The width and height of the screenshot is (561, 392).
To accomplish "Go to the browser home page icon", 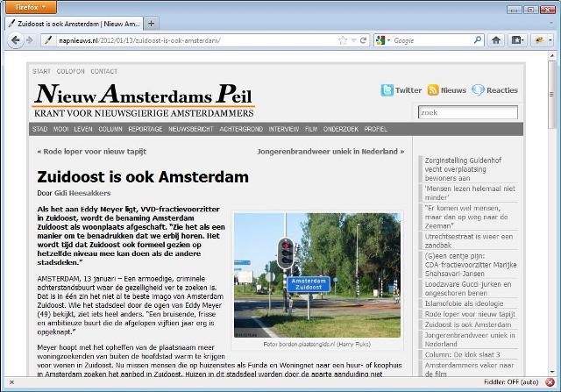I will coord(496,40).
